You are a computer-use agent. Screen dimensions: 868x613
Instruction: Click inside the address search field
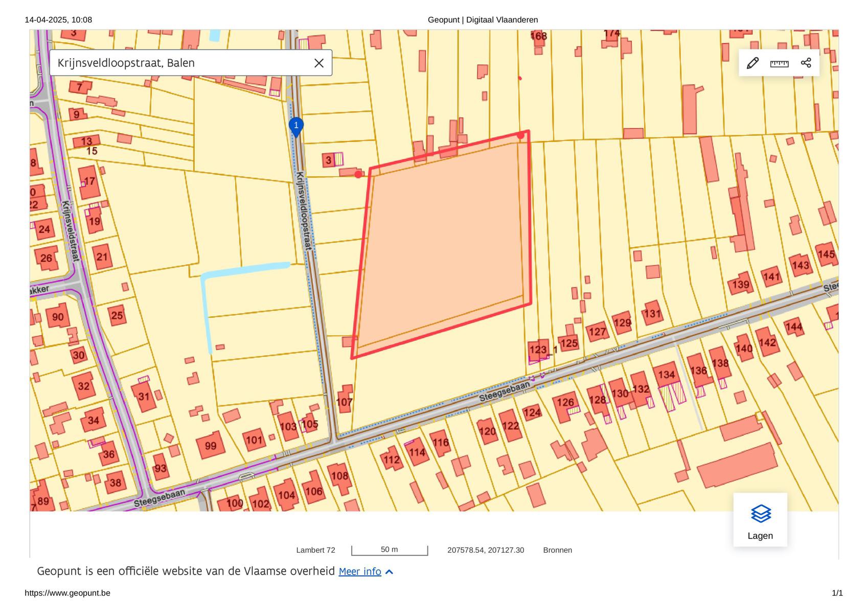pyautogui.click(x=179, y=63)
